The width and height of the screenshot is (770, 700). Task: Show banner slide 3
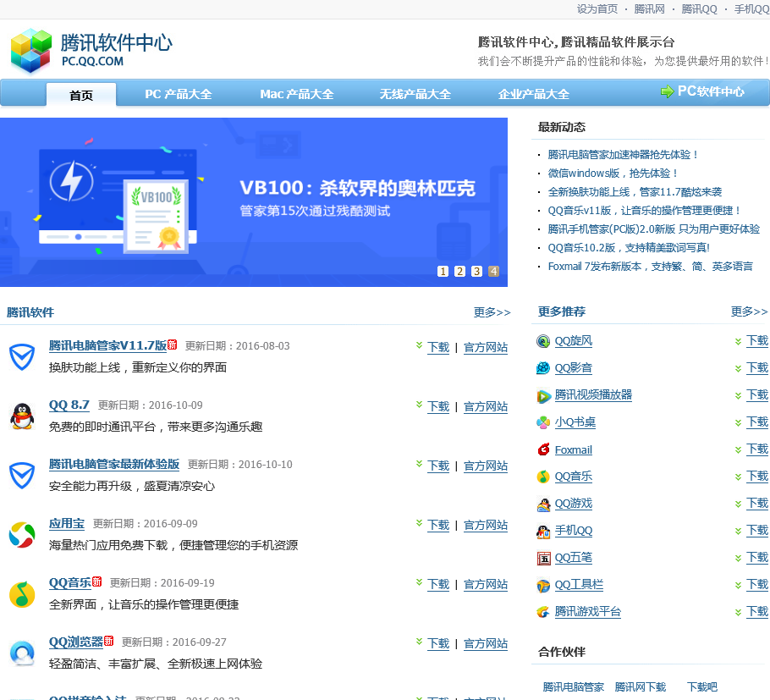tap(476, 271)
